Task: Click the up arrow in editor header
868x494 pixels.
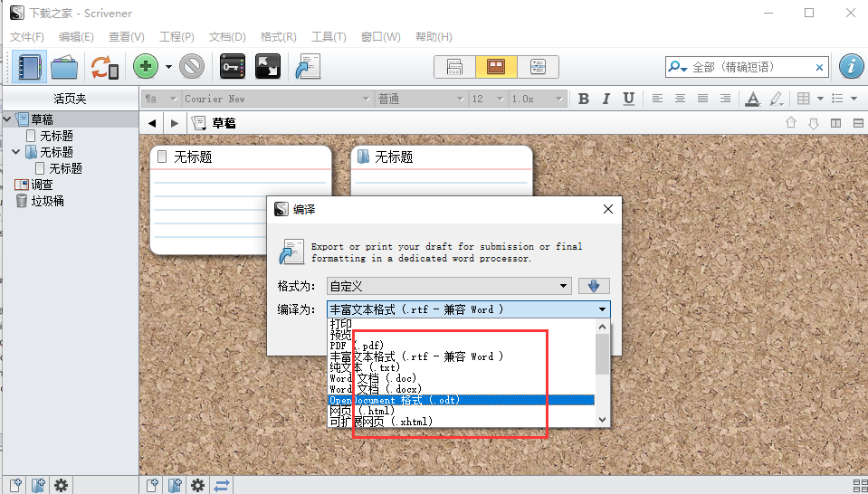Action: pos(791,123)
